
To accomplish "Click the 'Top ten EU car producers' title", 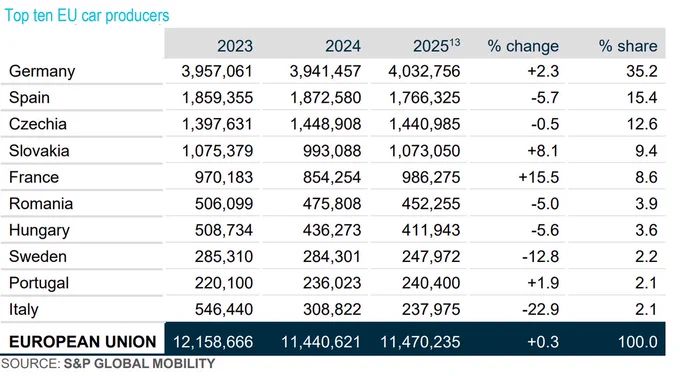I will point(87,16).
